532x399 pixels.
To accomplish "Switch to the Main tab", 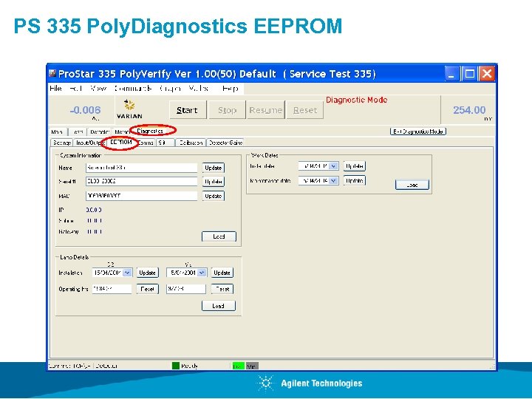I will (x=58, y=132).
